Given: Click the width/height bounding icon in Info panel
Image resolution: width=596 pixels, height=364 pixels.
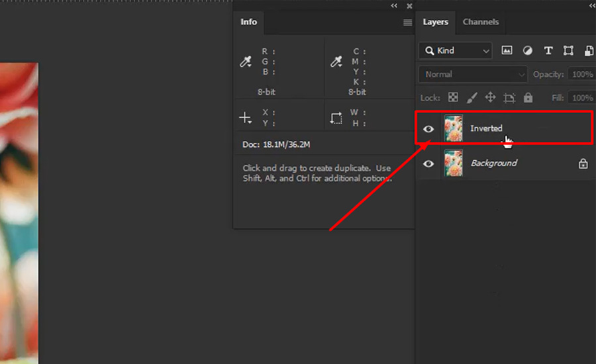Looking at the screenshot, I should 336,118.
